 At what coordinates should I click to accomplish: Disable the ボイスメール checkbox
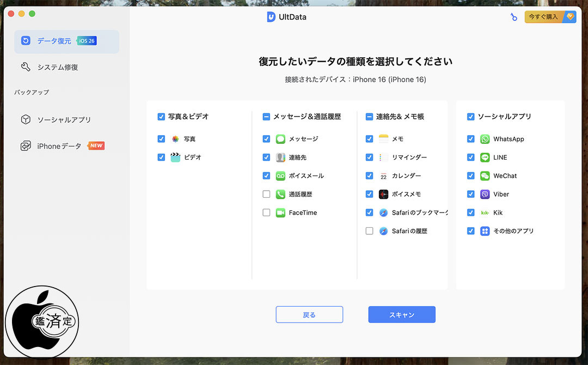coord(266,175)
